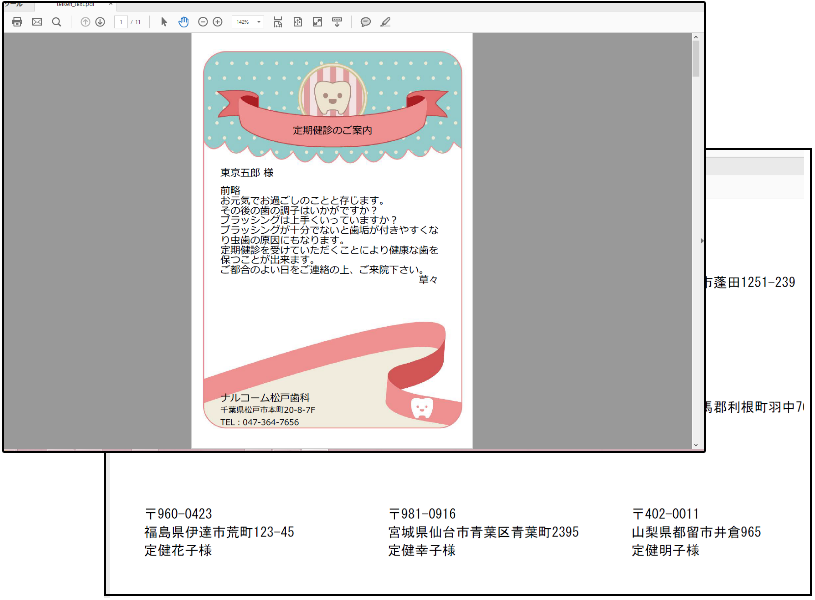Open the search magnifier tool
Screen dimensions: 815x600
coord(57,22)
